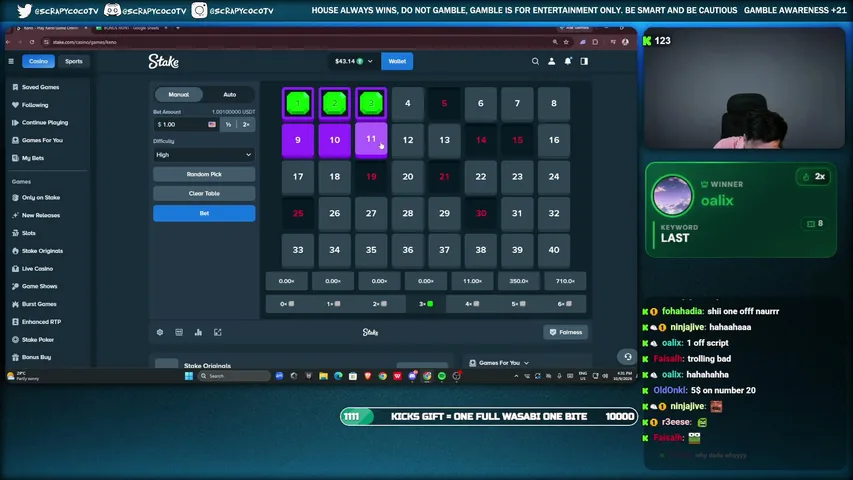
Task: Click the taskbar Search box
Action: pyautogui.click(x=234, y=376)
